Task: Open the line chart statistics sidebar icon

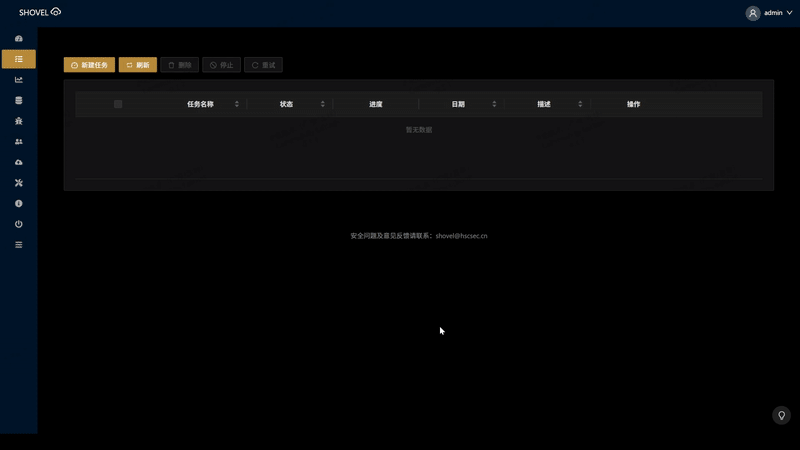Action: [x=19, y=80]
